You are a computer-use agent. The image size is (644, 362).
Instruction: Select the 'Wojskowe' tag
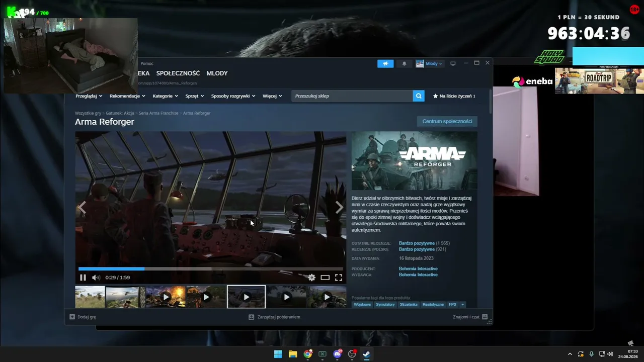362,305
